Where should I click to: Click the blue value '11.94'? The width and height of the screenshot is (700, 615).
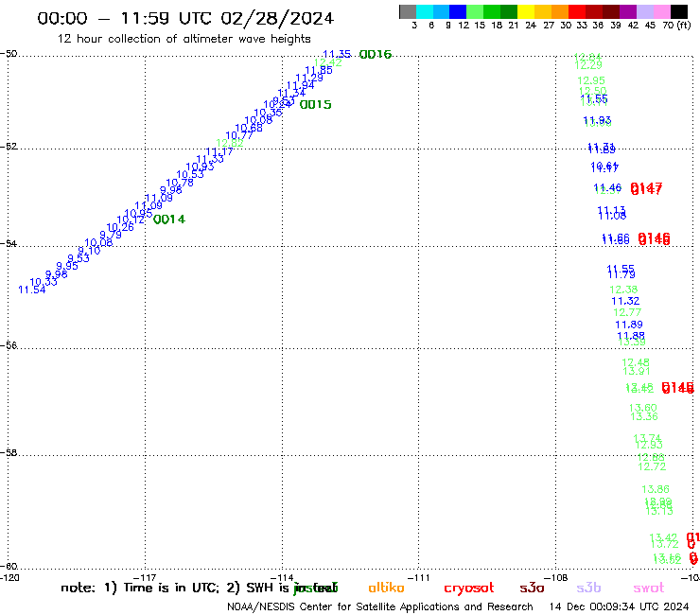coord(300,85)
